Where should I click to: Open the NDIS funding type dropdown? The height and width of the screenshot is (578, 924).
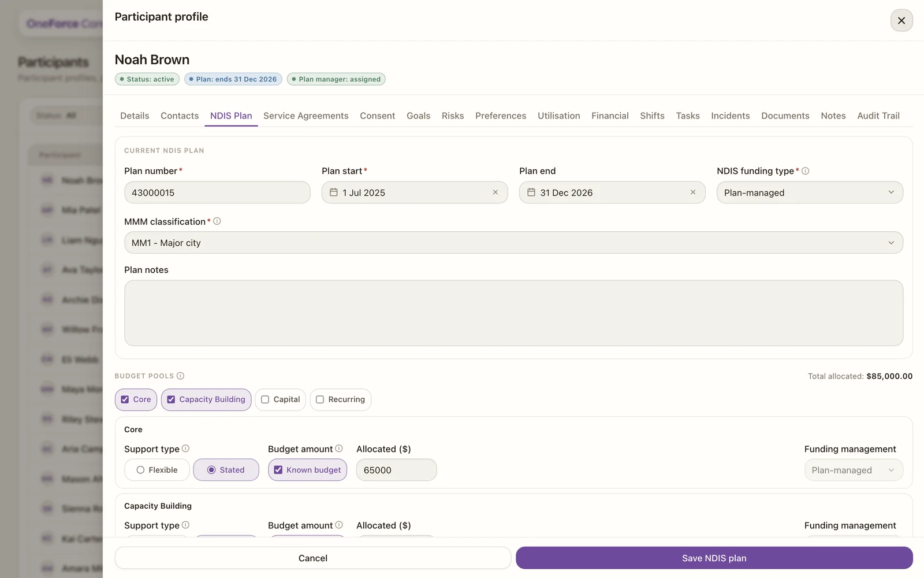pos(810,192)
